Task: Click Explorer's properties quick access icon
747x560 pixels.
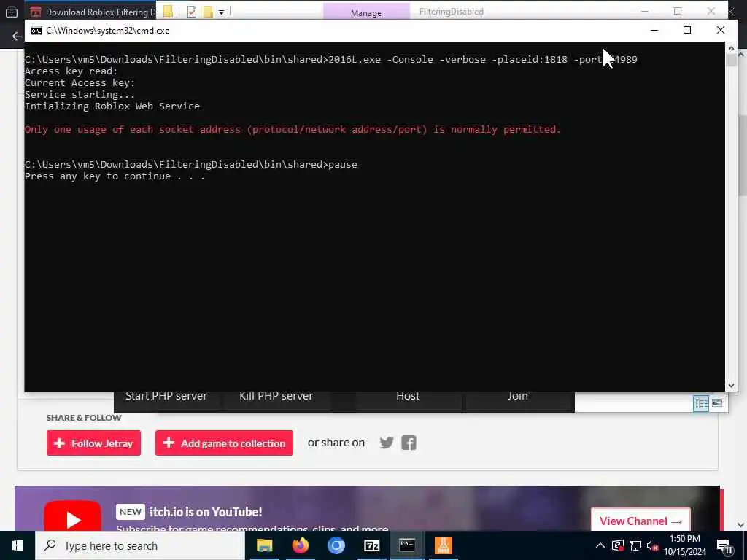Action: [x=192, y=12]
